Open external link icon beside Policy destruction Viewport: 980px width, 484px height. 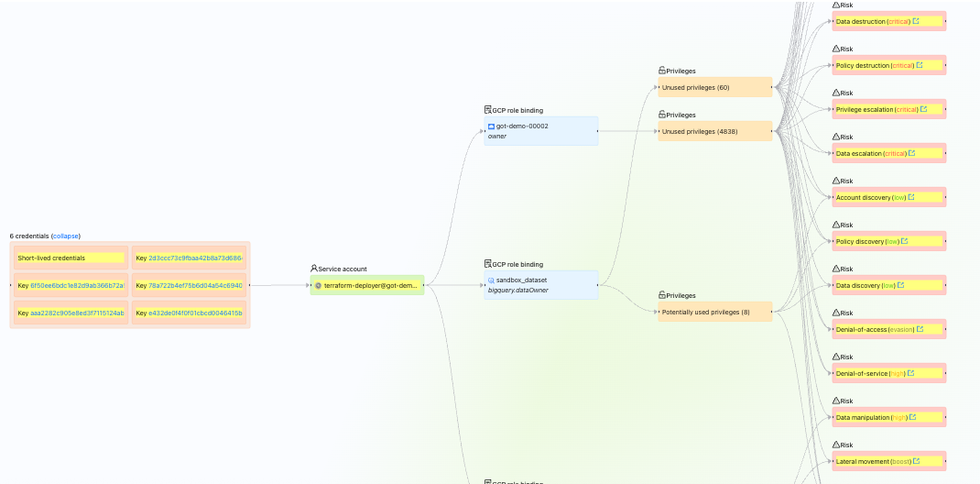[x=920, y=65]
